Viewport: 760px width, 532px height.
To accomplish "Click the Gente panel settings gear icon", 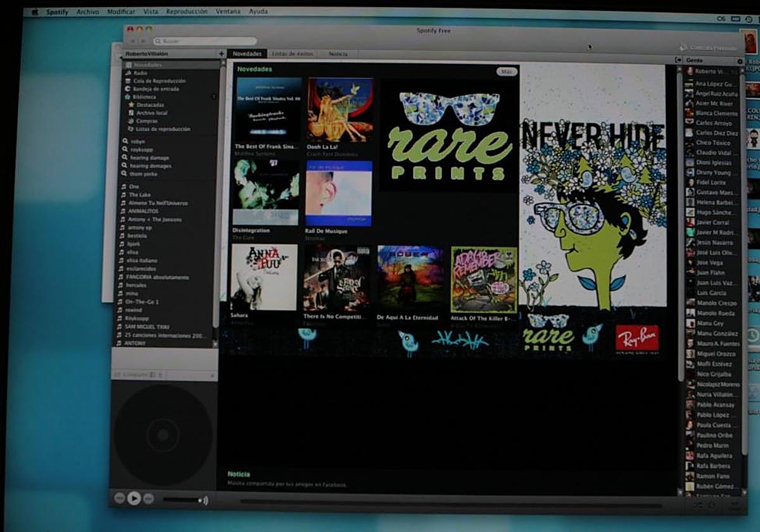I will pyautogui.click(x=740, y=61).
